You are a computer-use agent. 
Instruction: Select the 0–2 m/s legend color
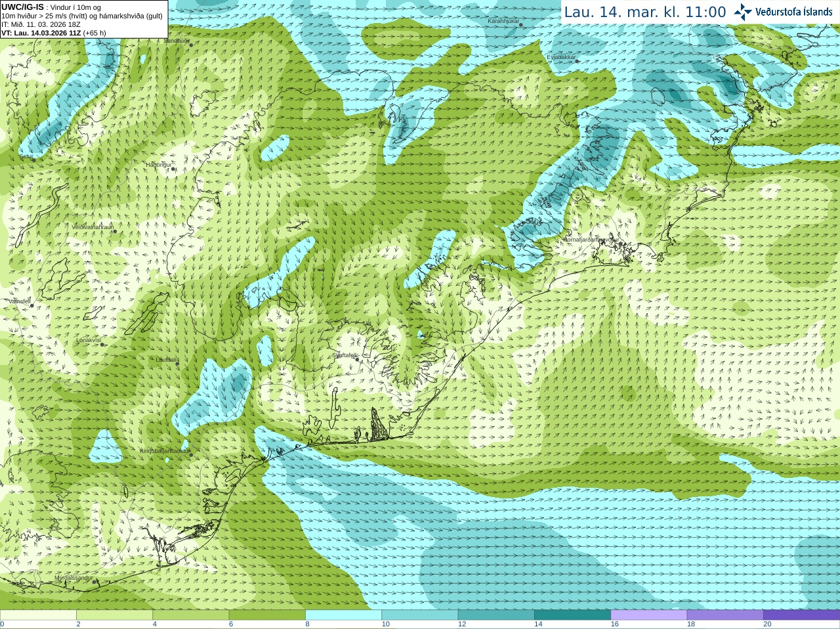point(38,615)
